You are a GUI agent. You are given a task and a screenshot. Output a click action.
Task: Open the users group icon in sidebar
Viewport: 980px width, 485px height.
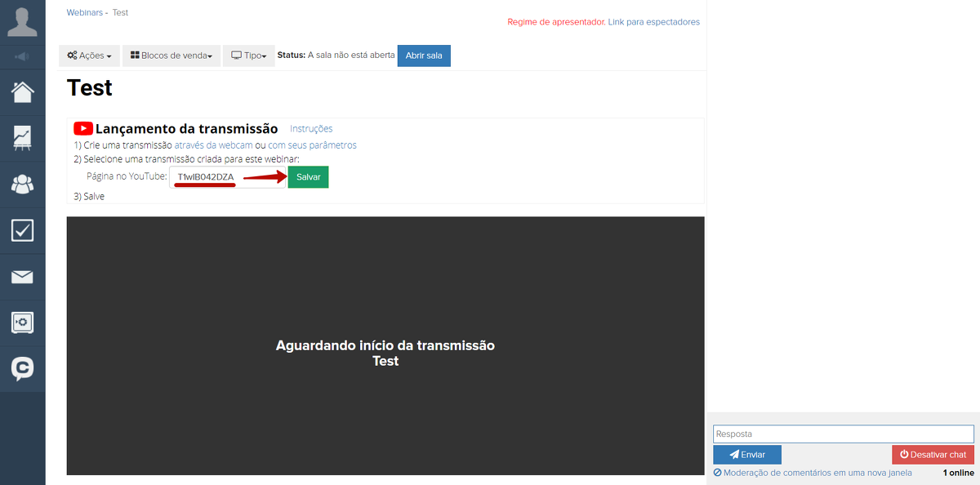tap(22, 185)
